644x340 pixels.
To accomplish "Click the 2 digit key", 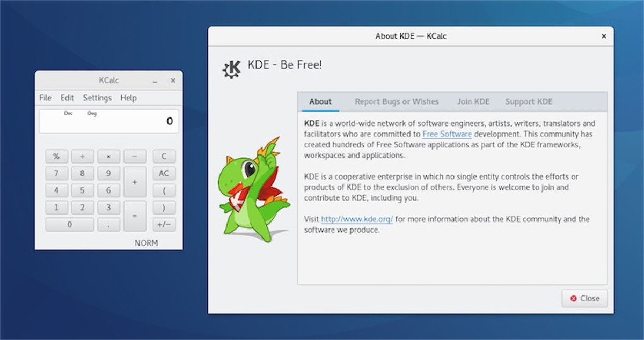I will click(x=83, y=208).
